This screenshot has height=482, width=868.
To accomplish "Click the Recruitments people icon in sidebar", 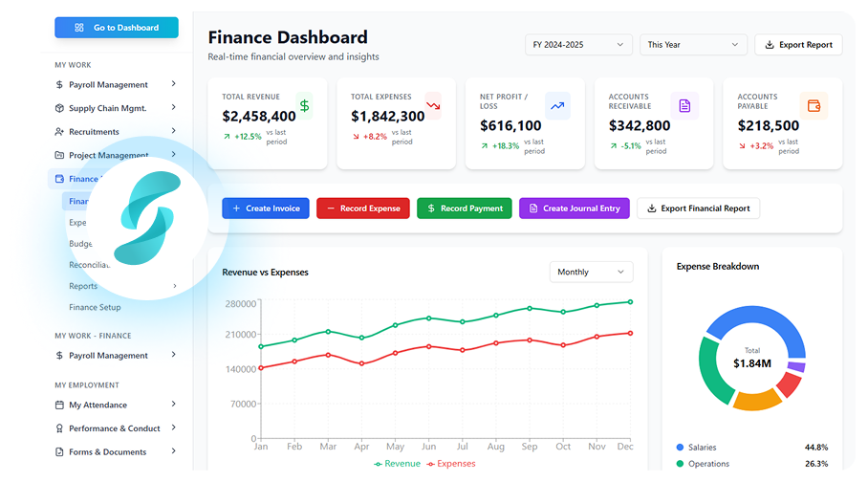I will (59, 132).
